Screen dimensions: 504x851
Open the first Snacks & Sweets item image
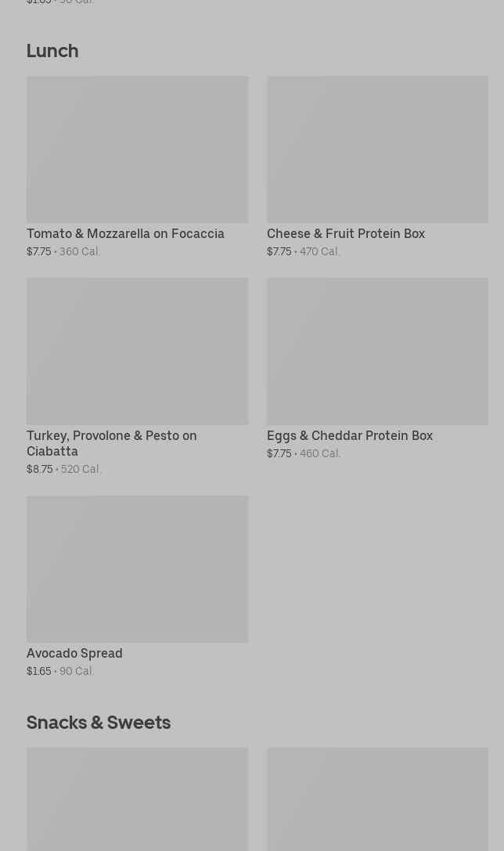point(137,799)
